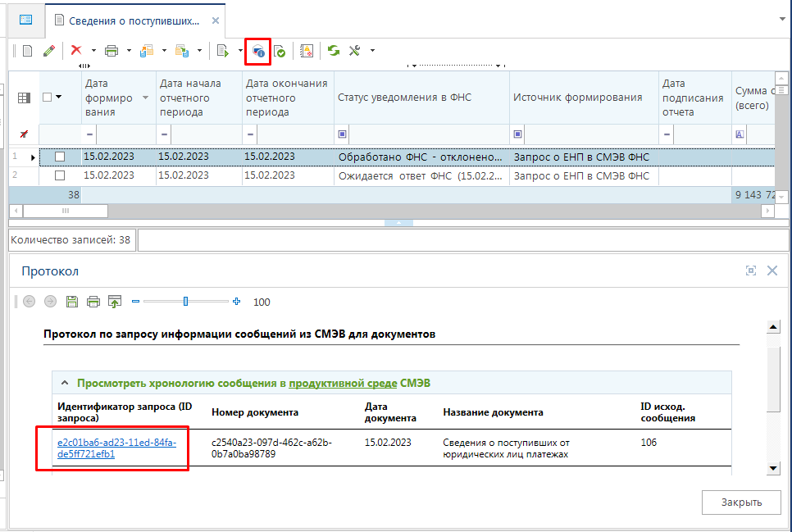
Task: Toggle the select-all checkbox in the table header
Action: point(48,97)
